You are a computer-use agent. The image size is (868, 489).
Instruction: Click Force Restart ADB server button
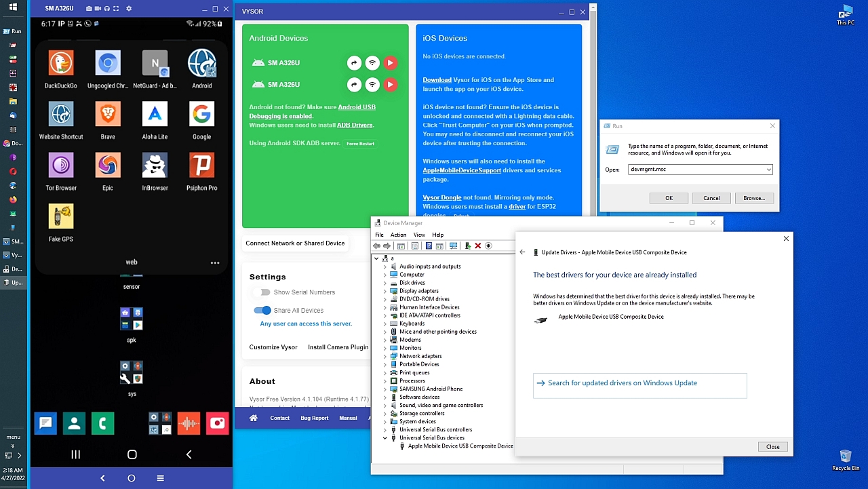(360, 144)
